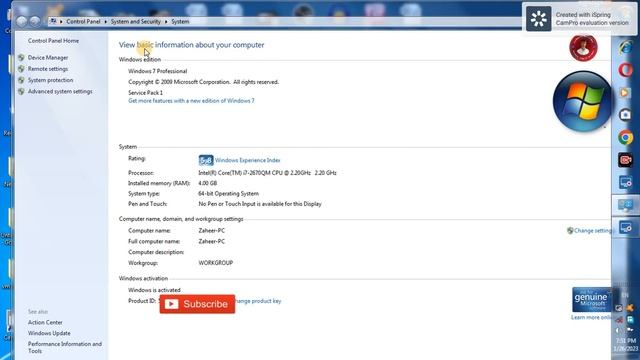Viewport: 640px width, 360px height.
Task: Select the WORKGROUP value text
Action: click(216, 263)
